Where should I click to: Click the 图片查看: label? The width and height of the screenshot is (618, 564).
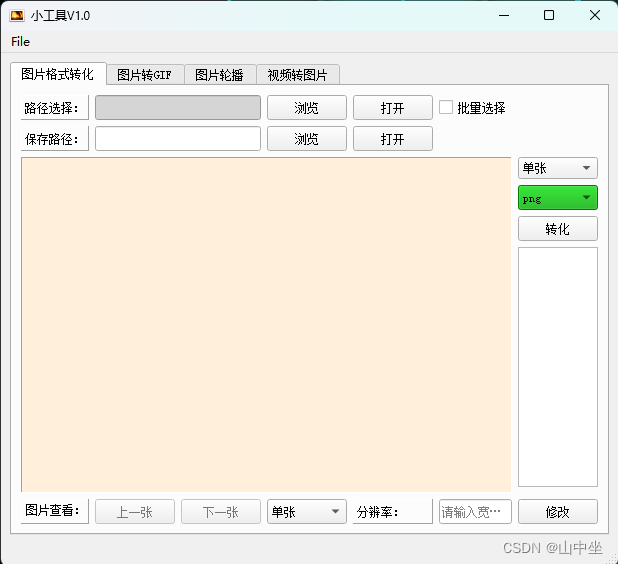pyautogui.click(x=54, y=511)
